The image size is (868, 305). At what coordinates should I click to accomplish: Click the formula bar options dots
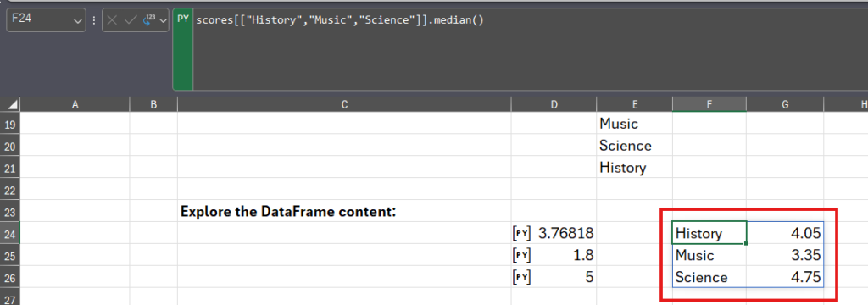click(94, 20)
